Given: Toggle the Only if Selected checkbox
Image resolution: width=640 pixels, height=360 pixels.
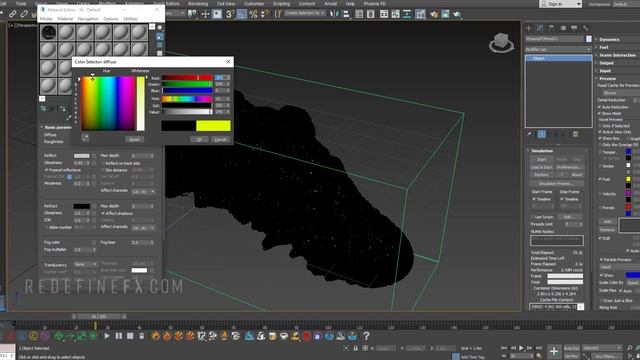Looking at the screenshot, I should 600,126.
